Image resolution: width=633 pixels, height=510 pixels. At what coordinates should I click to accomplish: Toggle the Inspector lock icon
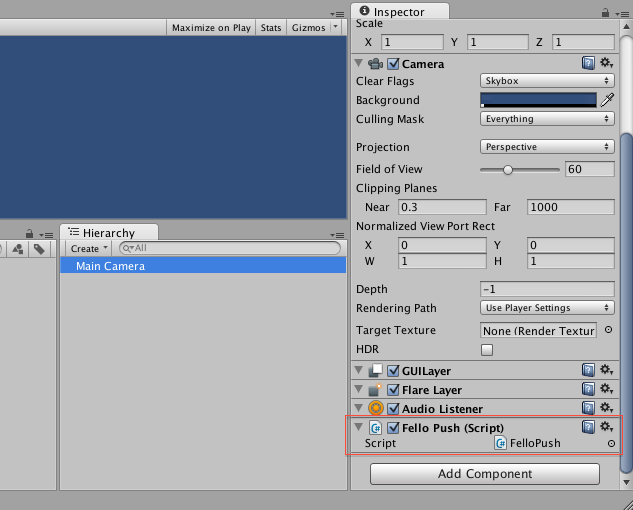(605, 13)
